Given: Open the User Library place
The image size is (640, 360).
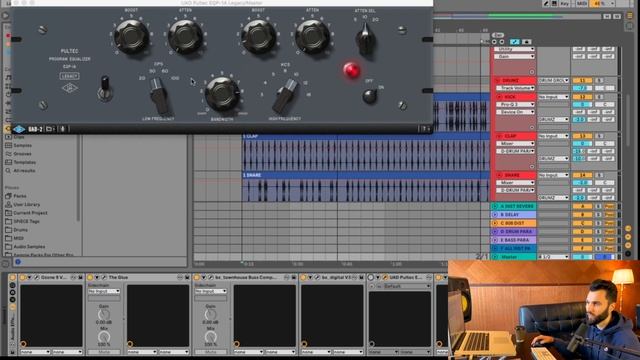Looking at the screenshot, I should click(x=27, y=204).
